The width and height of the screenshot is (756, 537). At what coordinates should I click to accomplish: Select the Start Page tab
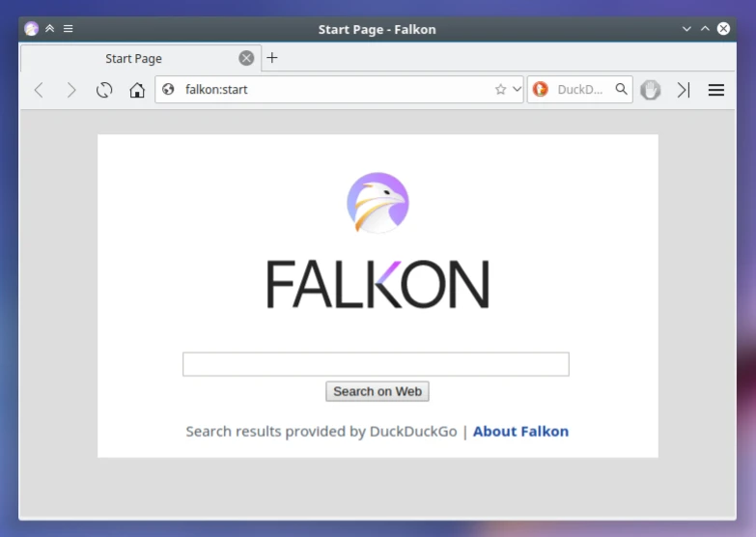click(x=141, y=58)
